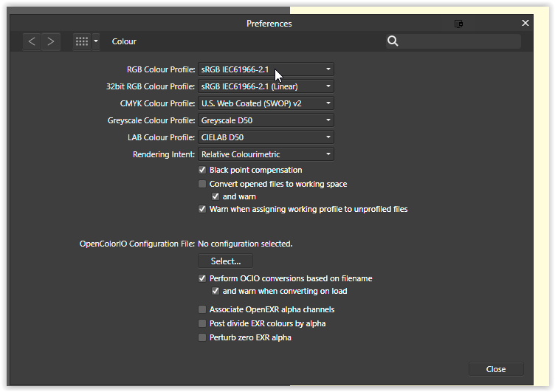The width and height of the screenshot is (555, 392).
Task: Click the search magnifier icon
Action: [x=393, y=41]
